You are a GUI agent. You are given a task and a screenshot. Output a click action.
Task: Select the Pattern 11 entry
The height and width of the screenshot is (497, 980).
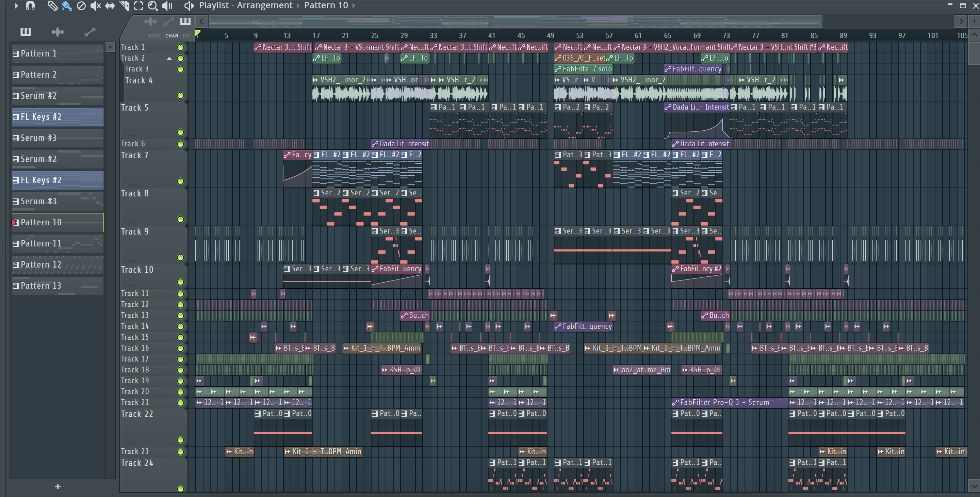[58, 243]
